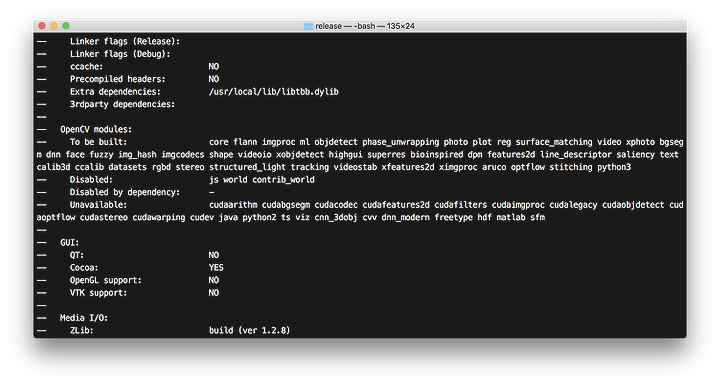Image resolution: width=720 pixels, height=386 pixels.
Task: Click the folder icon in the title bar
Action: coord(308,26)
